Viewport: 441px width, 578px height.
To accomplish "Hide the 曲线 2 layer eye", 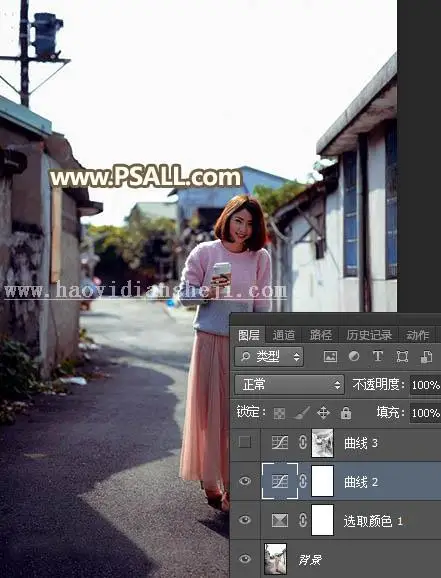I will (x=244, y=481).
